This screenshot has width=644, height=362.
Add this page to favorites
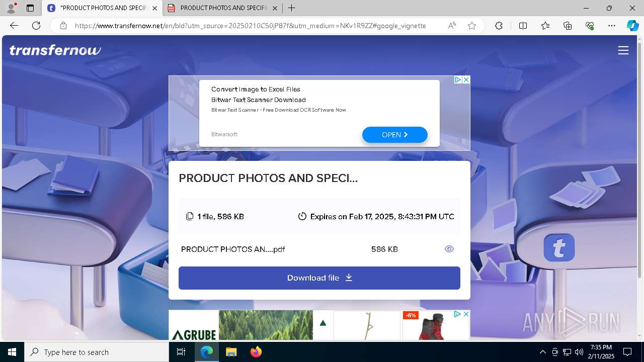[472, 26]
